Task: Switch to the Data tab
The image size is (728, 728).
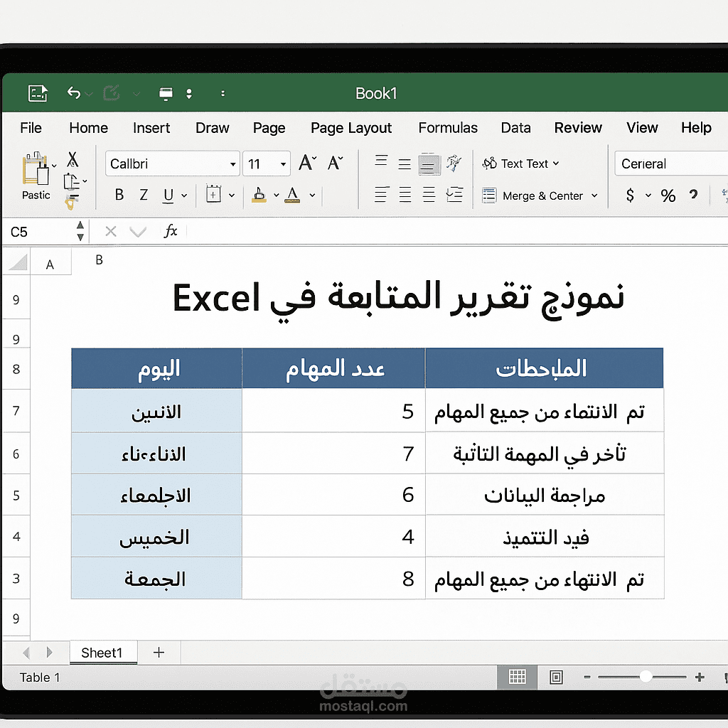Action: pos(516,128)
